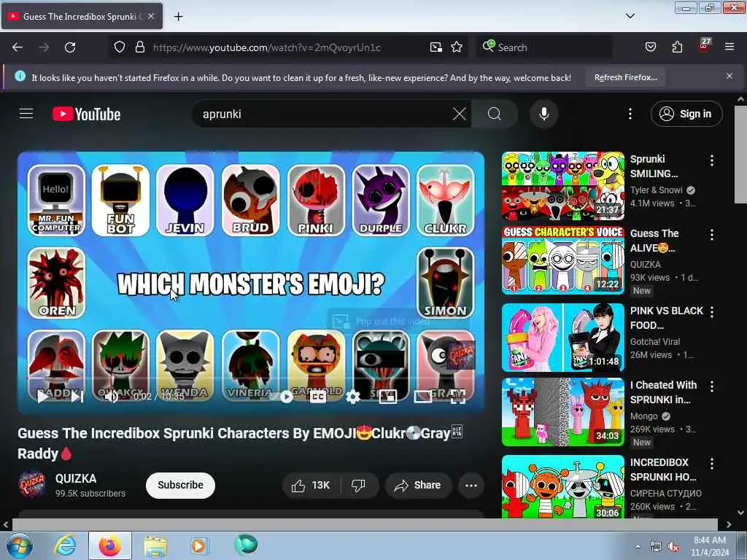This screenshot has height=560, width=747.
Task: Open QUIZKA channel avatar
Action: pyautogui.click(x=32, y=484)
